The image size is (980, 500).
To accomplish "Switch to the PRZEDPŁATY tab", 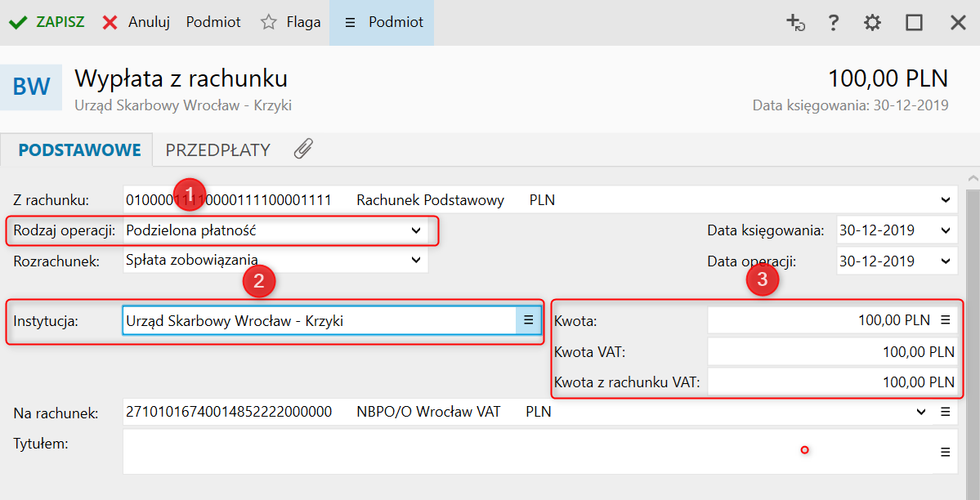I will coord(217,150).
